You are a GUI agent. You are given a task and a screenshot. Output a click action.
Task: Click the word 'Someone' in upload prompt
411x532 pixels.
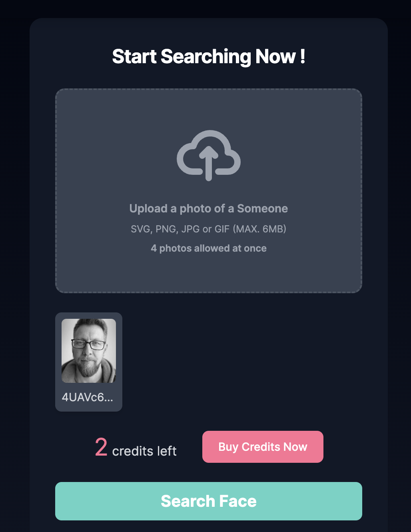point(263,208)
